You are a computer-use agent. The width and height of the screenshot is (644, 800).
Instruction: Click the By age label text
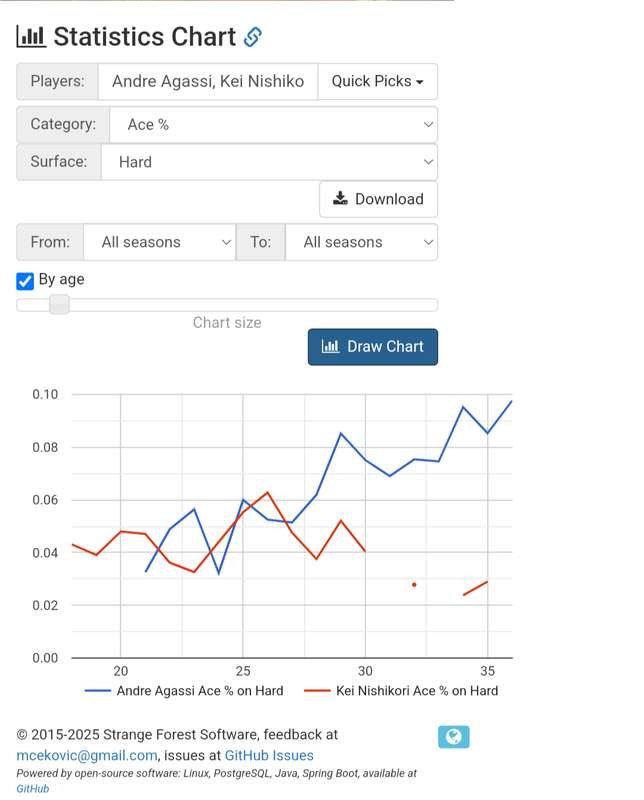click(62, 280)
